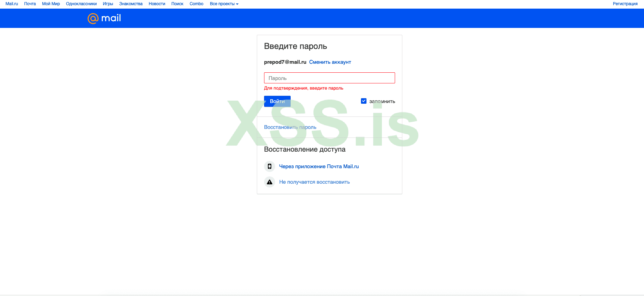This screenshot has width=644, height=296.
Task: Click the "Восстановление доступа" heading
Action: pos(305,149)
